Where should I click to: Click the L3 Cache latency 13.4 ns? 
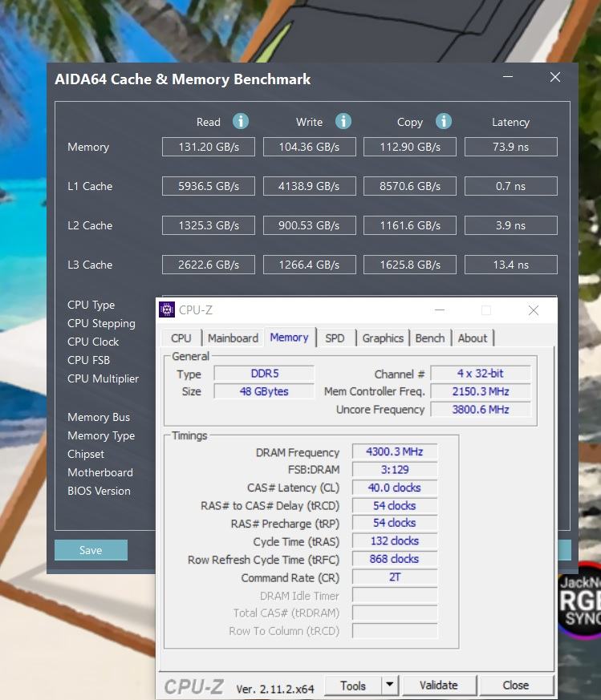[x=511, y=265]
